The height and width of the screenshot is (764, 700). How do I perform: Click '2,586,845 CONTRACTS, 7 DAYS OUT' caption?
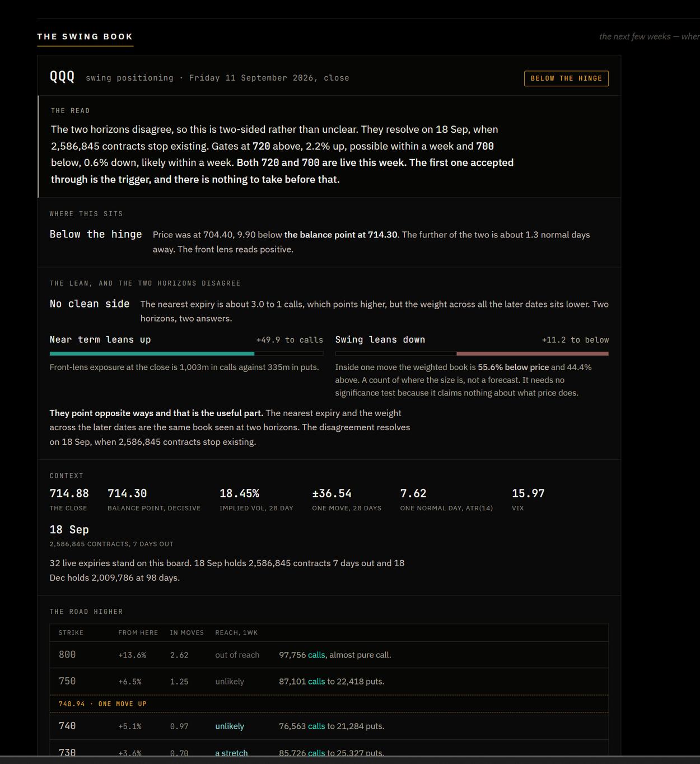point(111,544)
